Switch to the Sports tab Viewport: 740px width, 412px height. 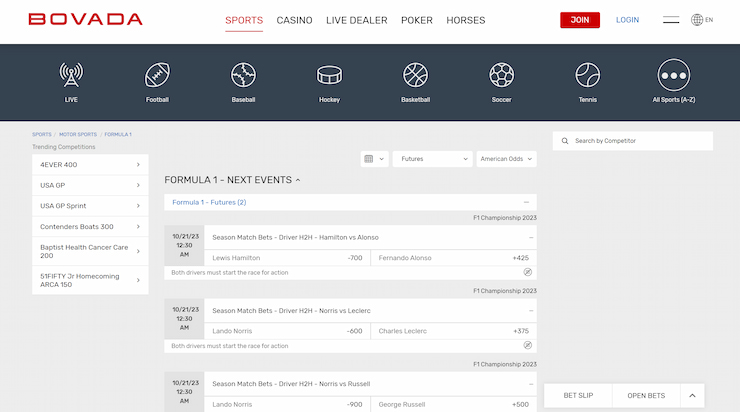(x=244, y=20)
